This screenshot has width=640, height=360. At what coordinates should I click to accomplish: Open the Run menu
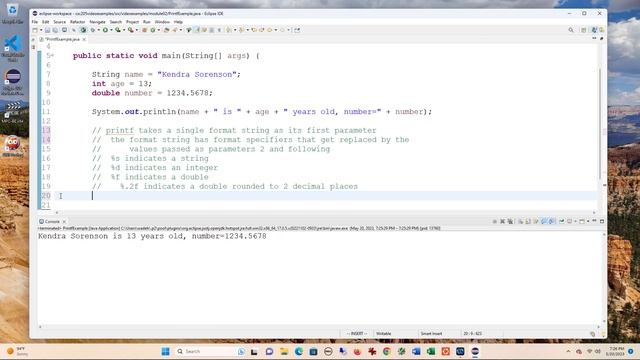pyautogui.click(x=147, y=22)
